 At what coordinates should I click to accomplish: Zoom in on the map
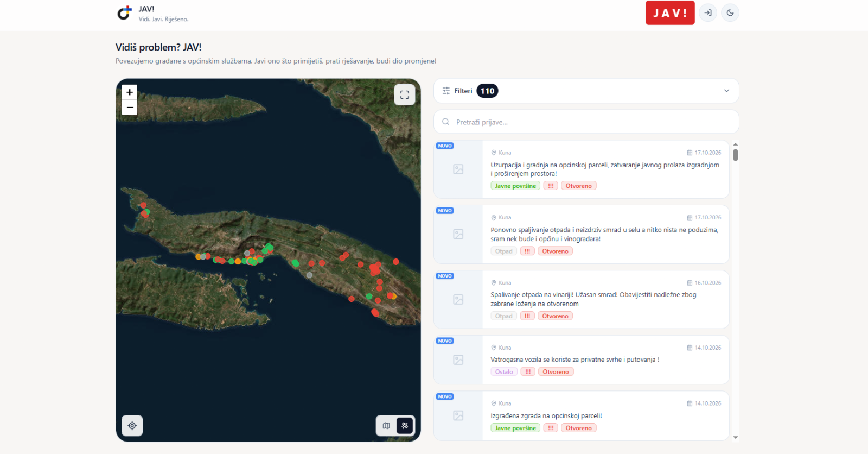pos(130,92)
